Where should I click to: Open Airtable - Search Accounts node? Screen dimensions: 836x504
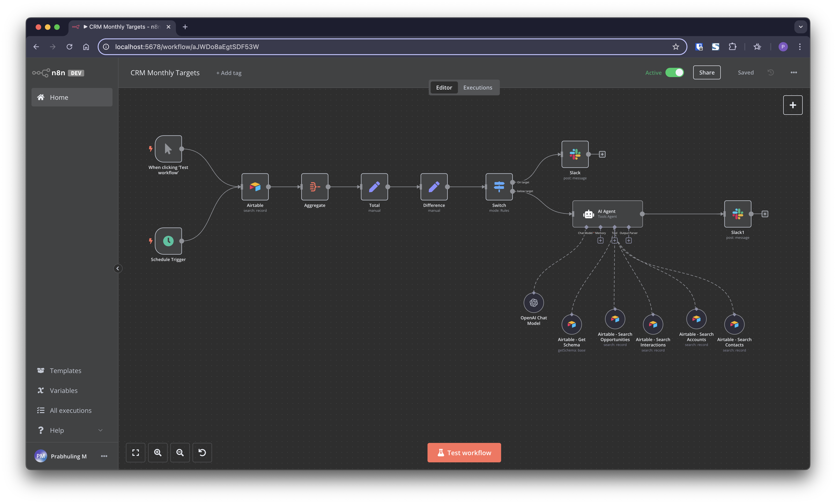click(696, 319)
